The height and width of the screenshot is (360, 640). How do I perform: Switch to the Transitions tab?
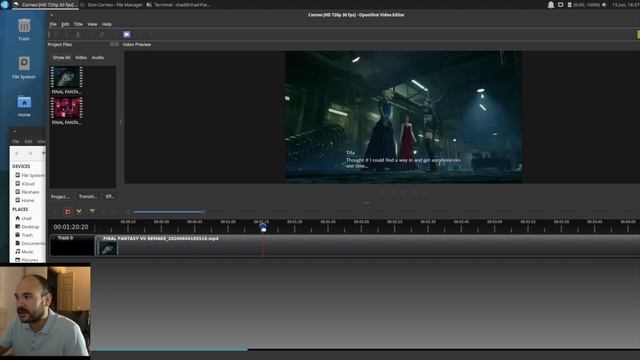(88, 197)
